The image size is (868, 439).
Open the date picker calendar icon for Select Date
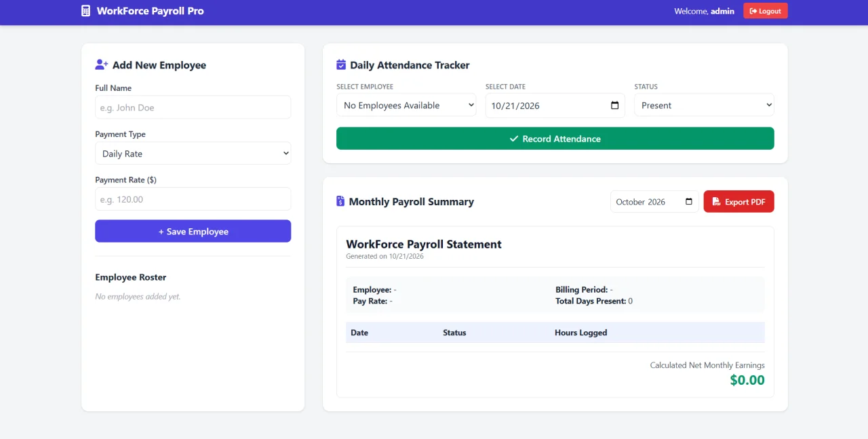click(x=615, y=106)
